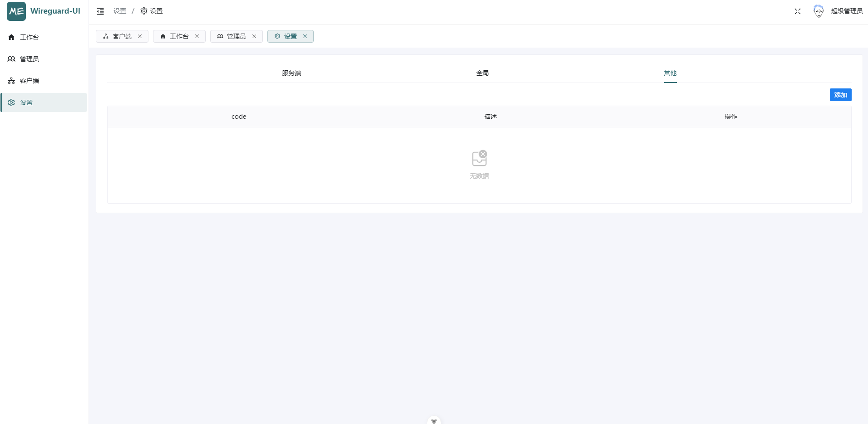Switch to the 服务端 settings tab
Image resolution: width=868 pixels, height=424 pixels.
pyautogui.click(x=291, y=73)
